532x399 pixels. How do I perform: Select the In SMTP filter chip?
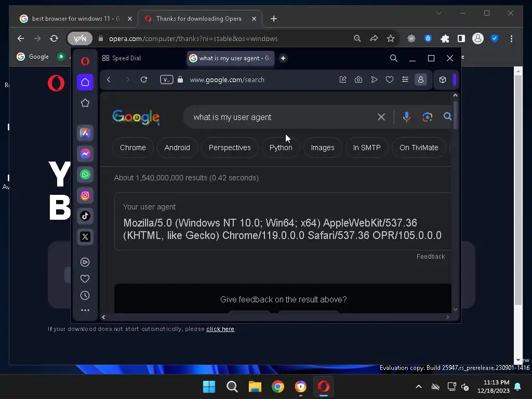coord(367,148)
